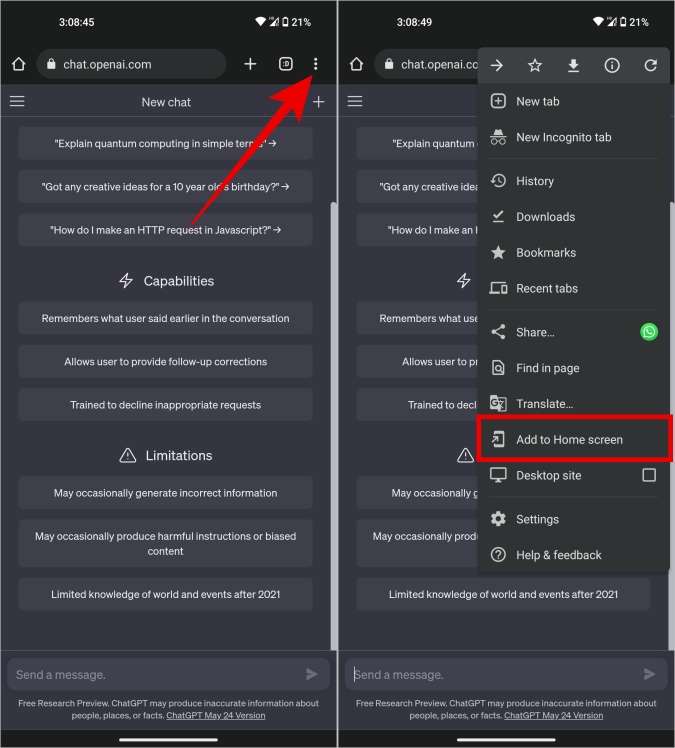
Task: Open Settings from Chrome menu
Action: tap(573, 519)
